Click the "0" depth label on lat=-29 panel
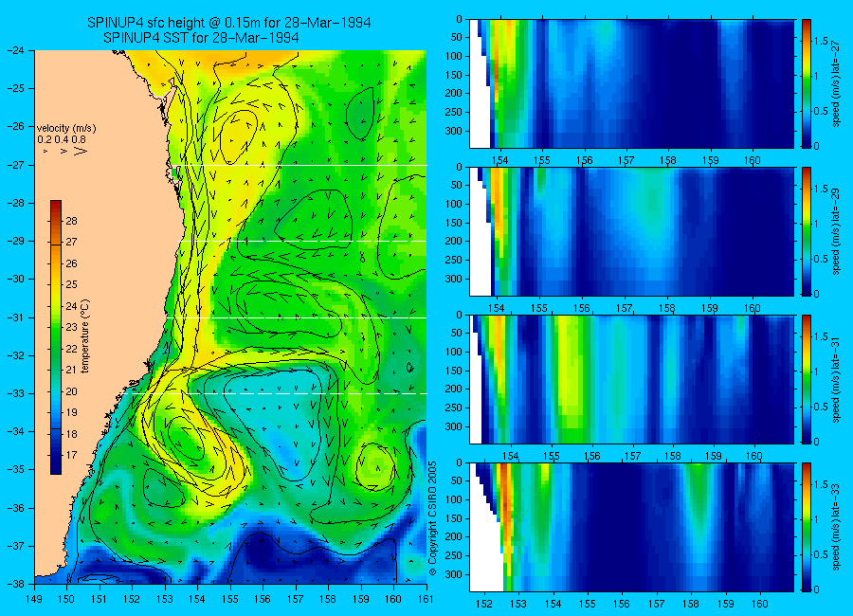Viewport: 853px width, 616px height. tap(459, 167)
